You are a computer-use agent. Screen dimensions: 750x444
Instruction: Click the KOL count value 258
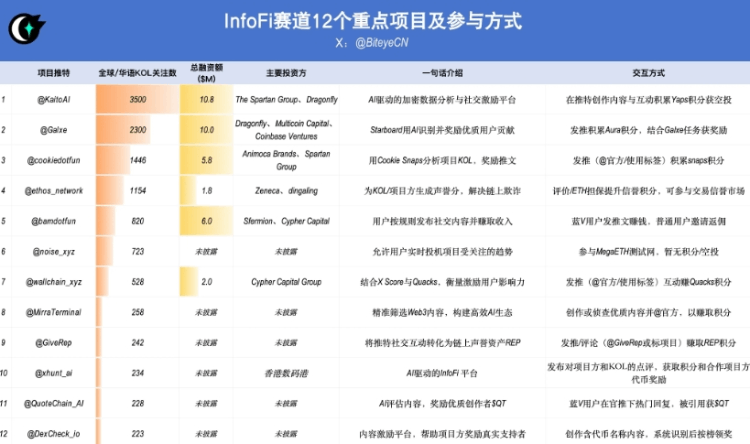[138, 312]
